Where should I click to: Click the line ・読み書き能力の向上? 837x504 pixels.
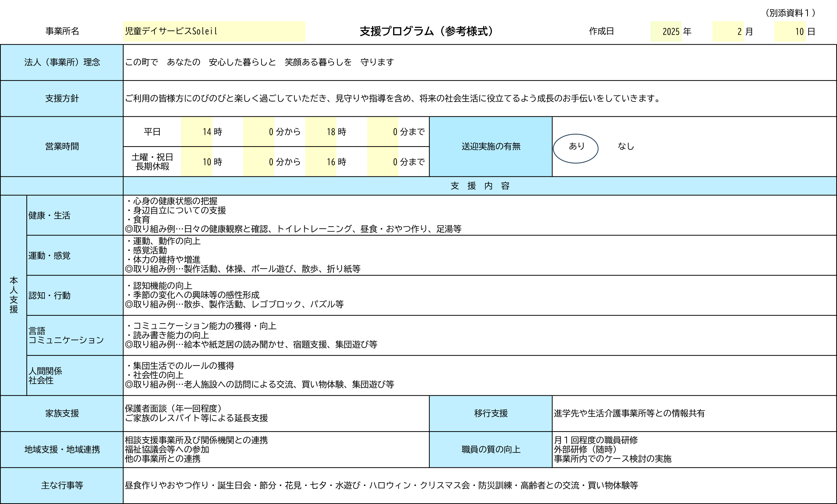(167, 335)
